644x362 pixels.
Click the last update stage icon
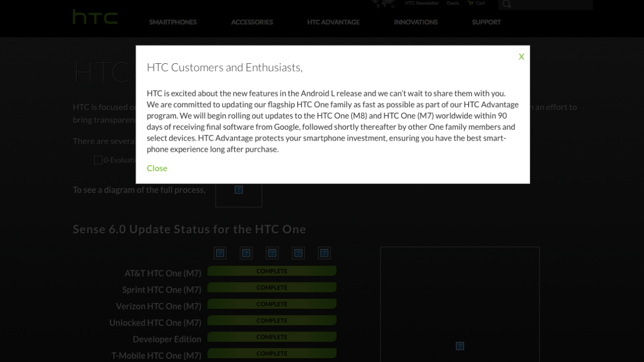point(324,253)
